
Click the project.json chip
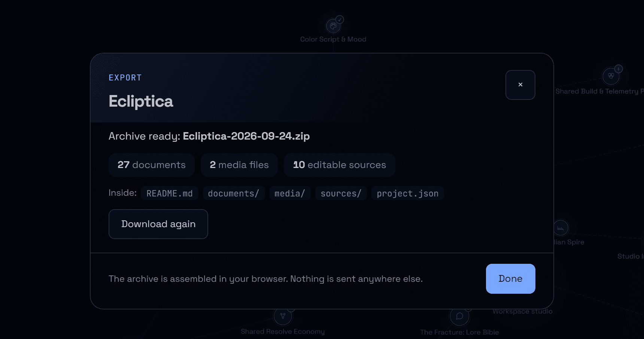point(407,193)
